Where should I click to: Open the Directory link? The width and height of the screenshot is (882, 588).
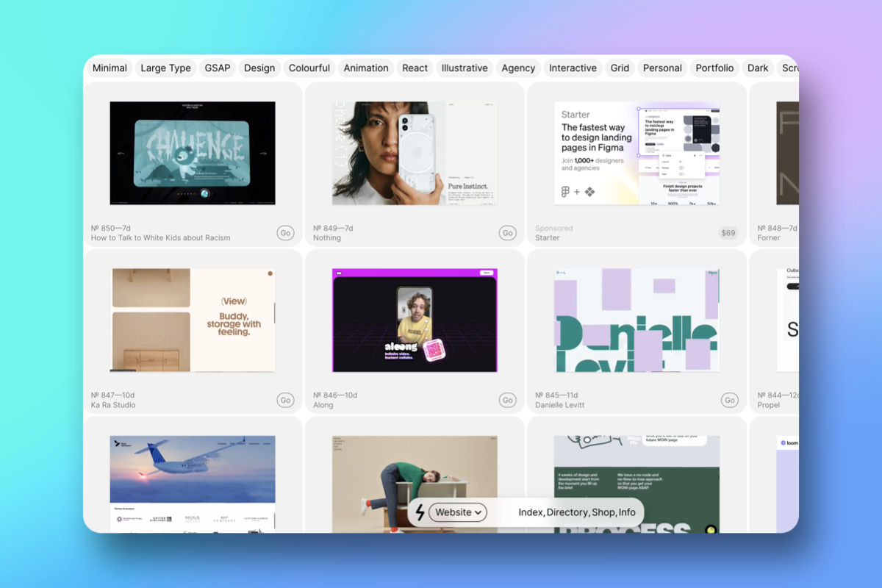coord(567,512)
